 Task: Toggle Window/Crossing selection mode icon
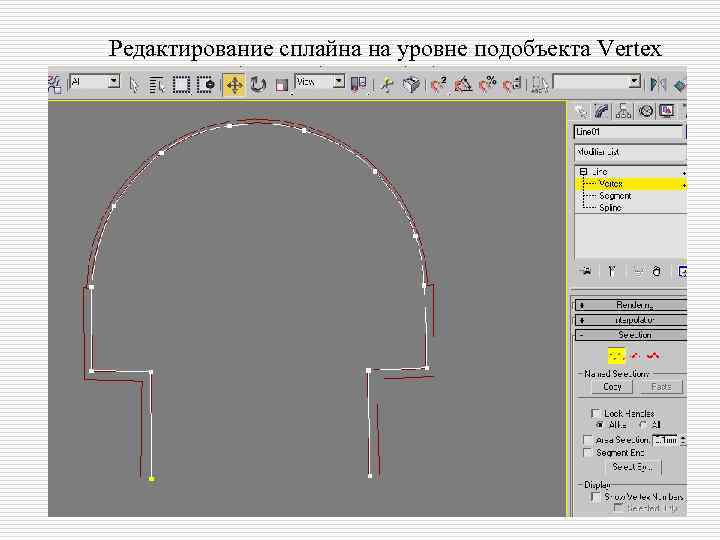pyautogui.click(x=205, y=85)
